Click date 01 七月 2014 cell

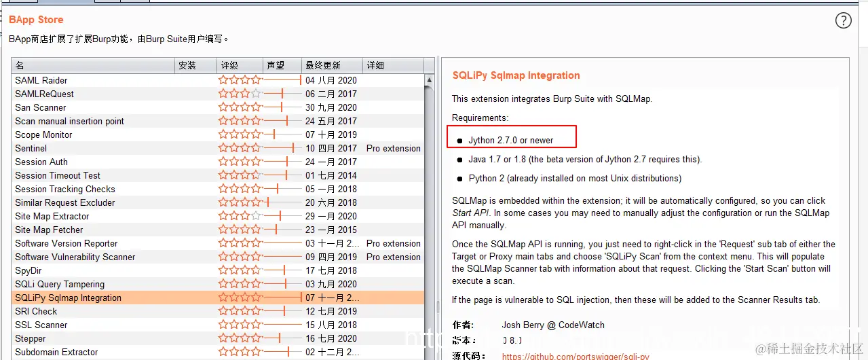pyautogui.click(x=331, y=175)
